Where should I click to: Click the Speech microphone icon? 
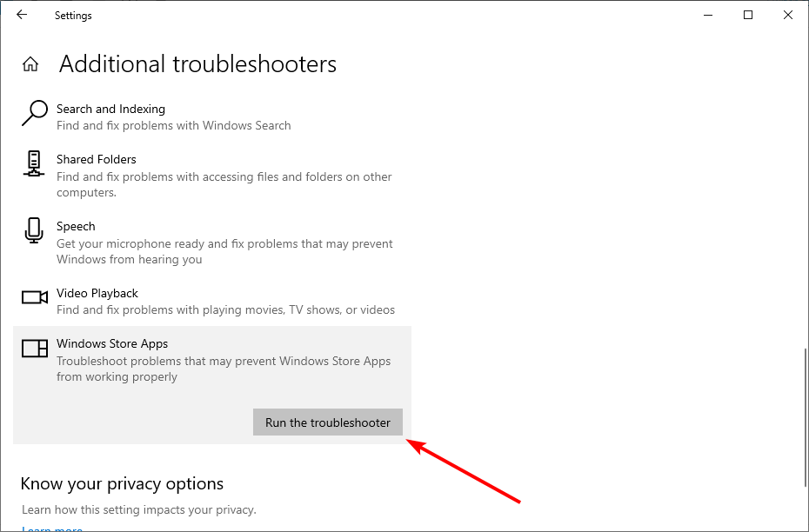click(x=34, y=229)
